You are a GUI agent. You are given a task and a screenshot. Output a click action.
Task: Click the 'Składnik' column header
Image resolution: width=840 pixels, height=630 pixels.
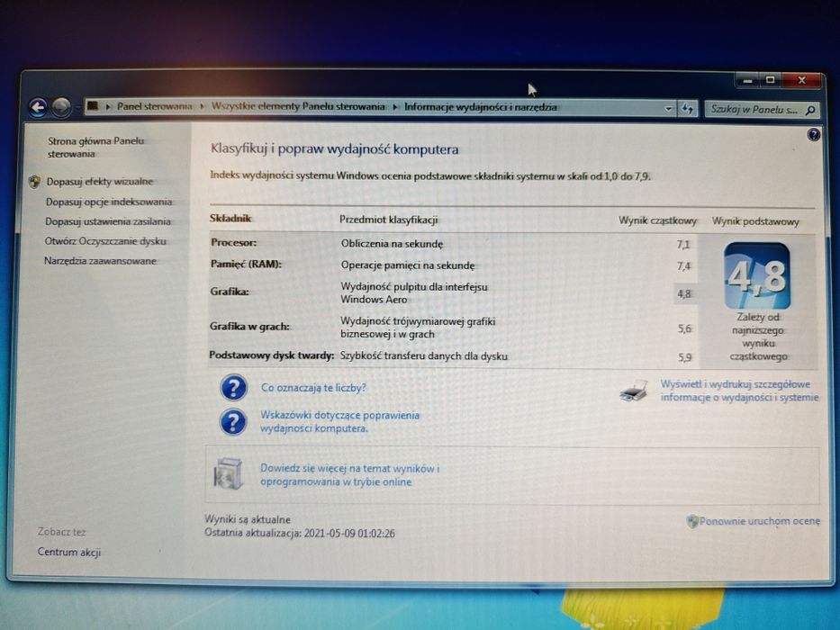click(230, 218)
